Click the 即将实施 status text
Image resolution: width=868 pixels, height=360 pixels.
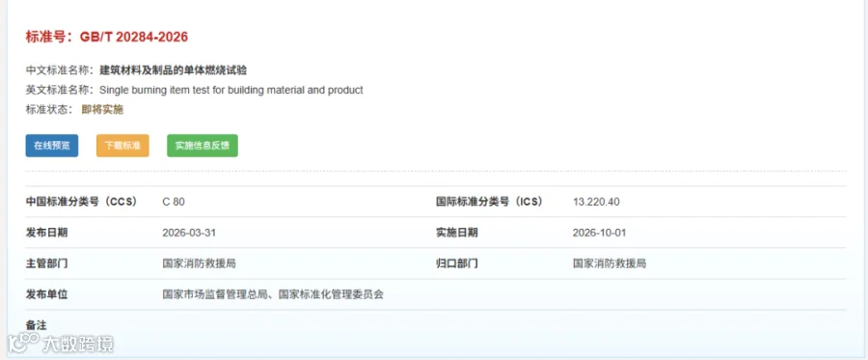coord(102,110)
